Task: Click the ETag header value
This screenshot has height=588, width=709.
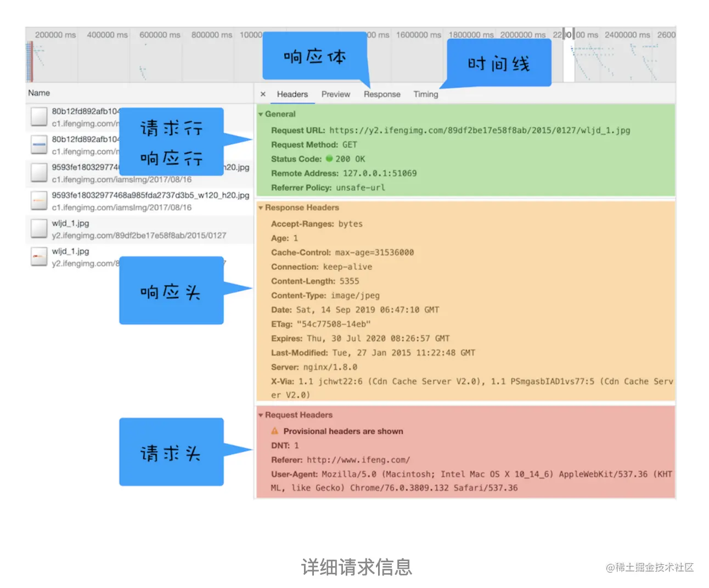Action: 334,324
